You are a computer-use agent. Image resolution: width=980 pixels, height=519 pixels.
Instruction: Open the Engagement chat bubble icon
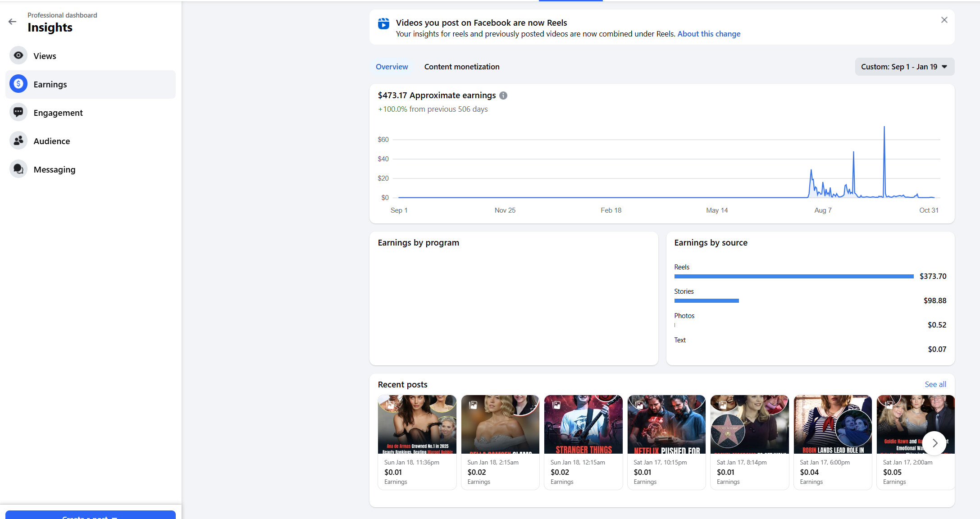point(18,112)
